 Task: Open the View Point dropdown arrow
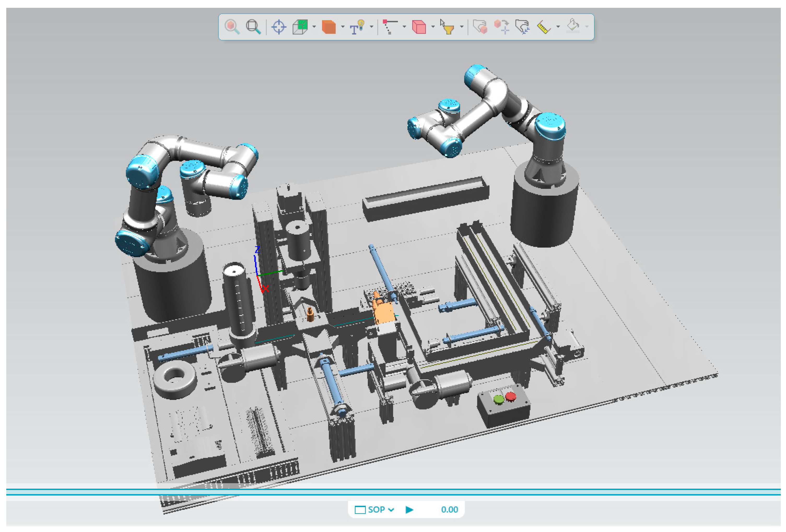tap(314, 27)
